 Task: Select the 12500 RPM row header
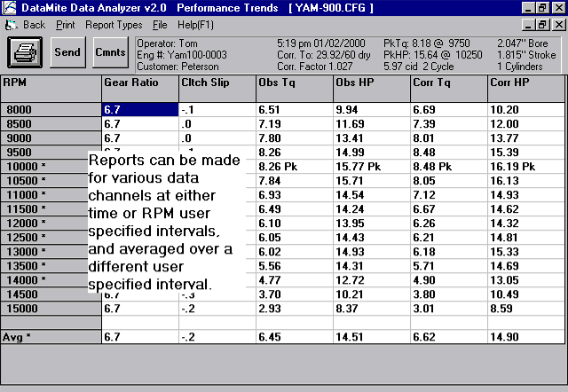[x=44, y=238]
